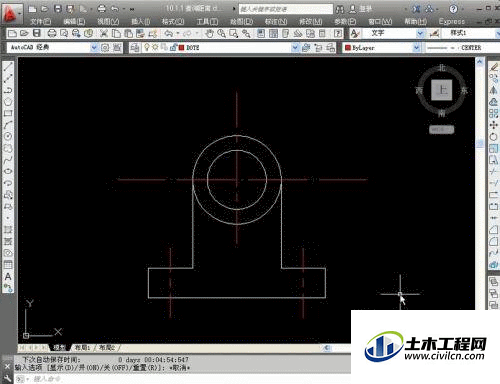Image resolution: width=500 pixels, height=384 pixels.
Task: Select the Offset tool
Action: pyautogui.click(x=494, y=102)
